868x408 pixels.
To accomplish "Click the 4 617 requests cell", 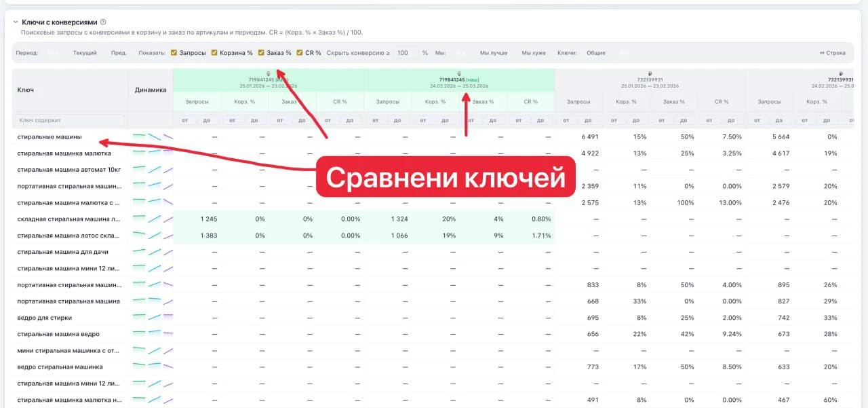I will 781,153.
